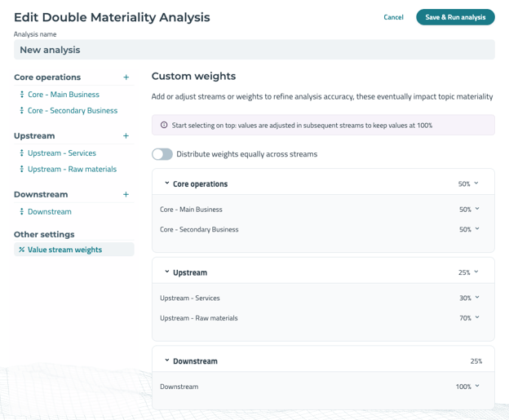This screenshot has height=420, width=509.
Task: Collapse the Upstream weights section
Action: tap(167, 272)
